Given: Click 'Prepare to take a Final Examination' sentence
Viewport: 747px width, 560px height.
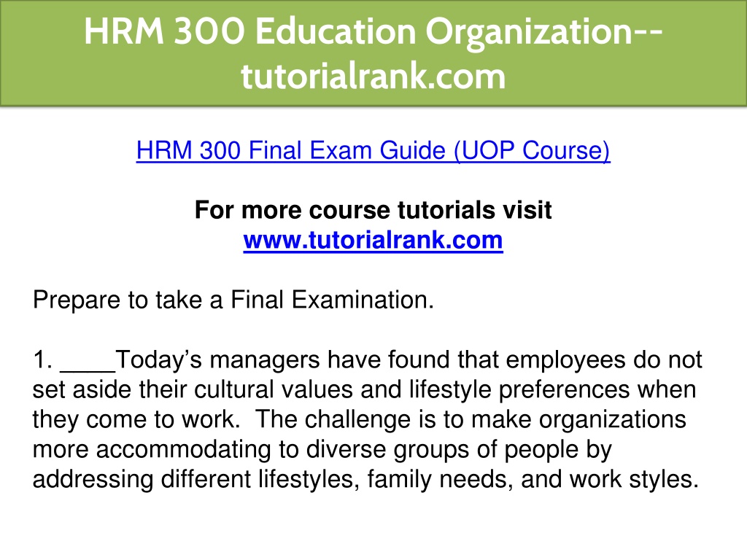Looking at the screenshot, I should [233, 300].
